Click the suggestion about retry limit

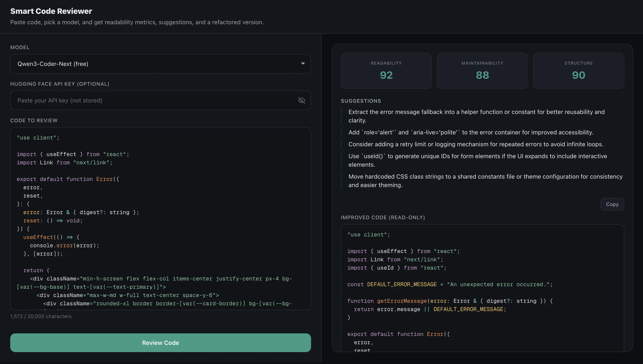pos(476,144)
